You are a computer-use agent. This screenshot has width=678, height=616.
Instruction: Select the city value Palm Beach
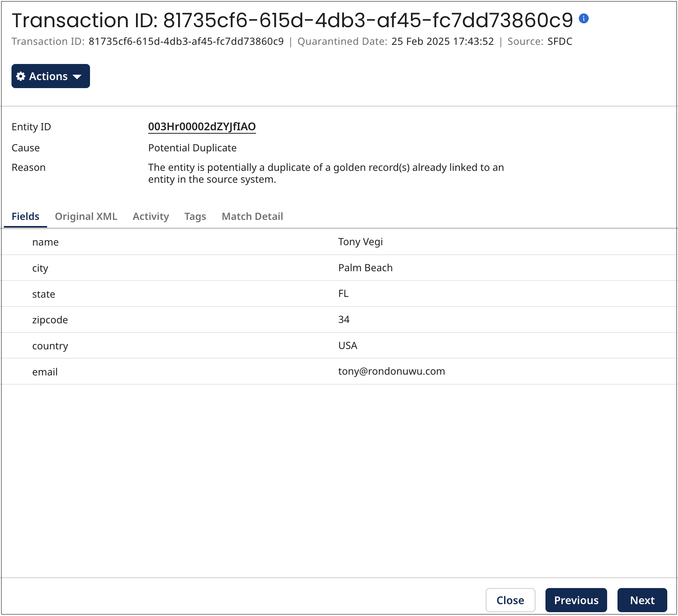(x=365, y=268)
